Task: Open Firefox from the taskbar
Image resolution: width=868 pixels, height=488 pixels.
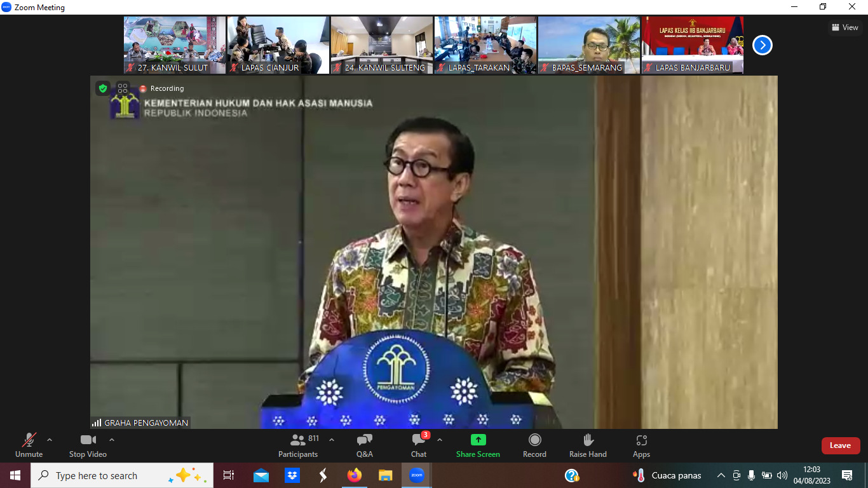Action: click(x=354, y=475)
